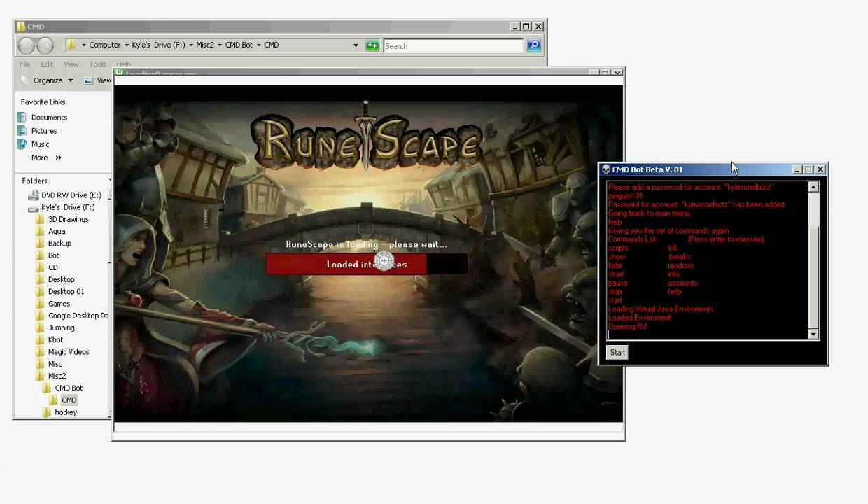Screen dimensions: 868x504
Task: Click the Explorer Search input field
Action: tap(453, 46)
